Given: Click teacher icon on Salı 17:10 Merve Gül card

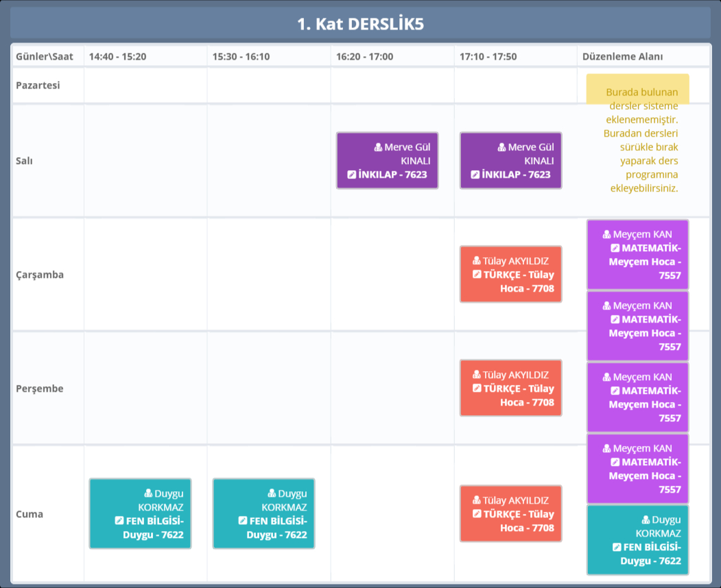Looking at the screenshot, I should 501,147.
